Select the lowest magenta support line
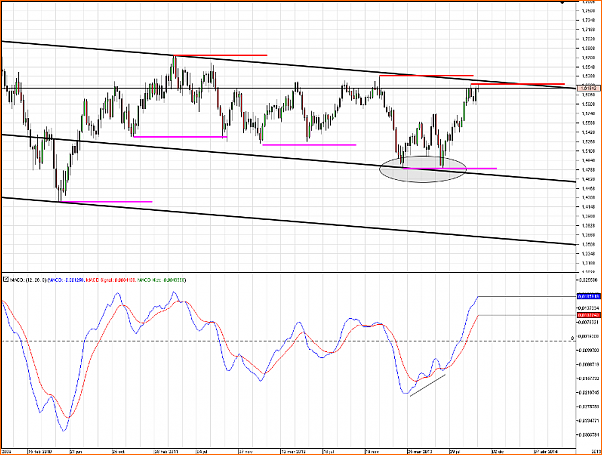The height and width of the screenshot is (455, 602). coord(106,202)
